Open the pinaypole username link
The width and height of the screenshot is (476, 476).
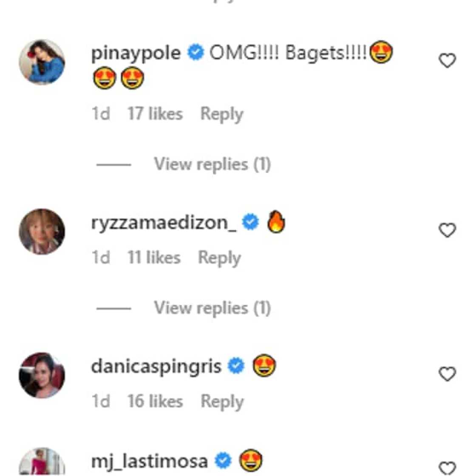[136, 53]
